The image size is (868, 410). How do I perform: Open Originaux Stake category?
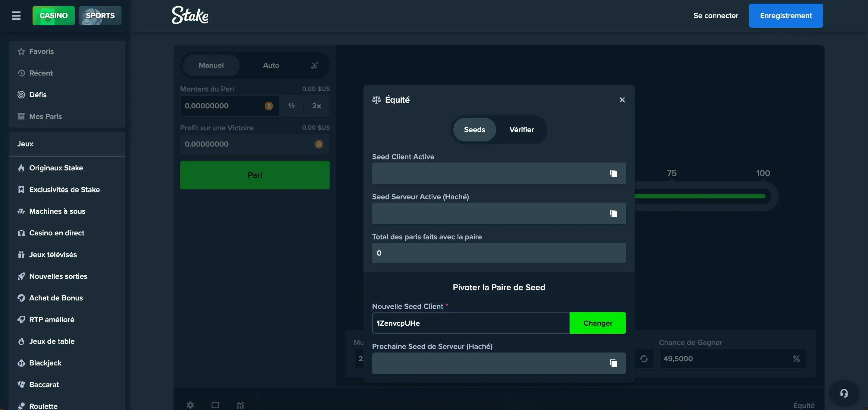click(x=67, y=168)
